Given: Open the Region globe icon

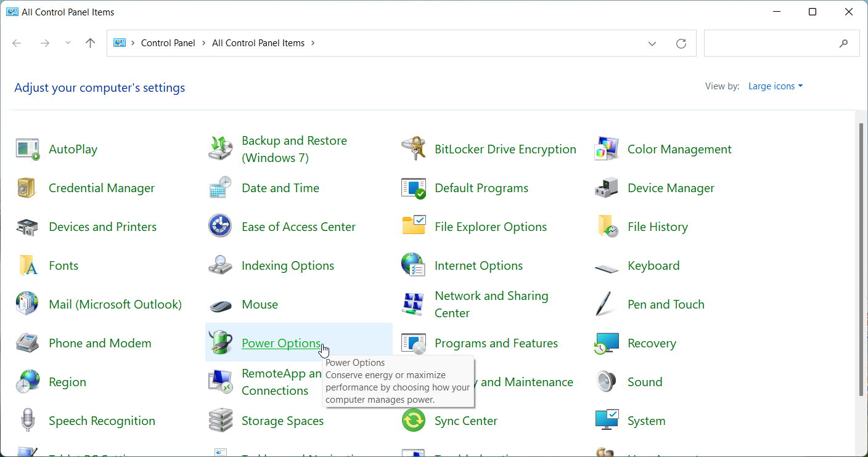Looking at the screenshot, I should (x=28, y=382).
